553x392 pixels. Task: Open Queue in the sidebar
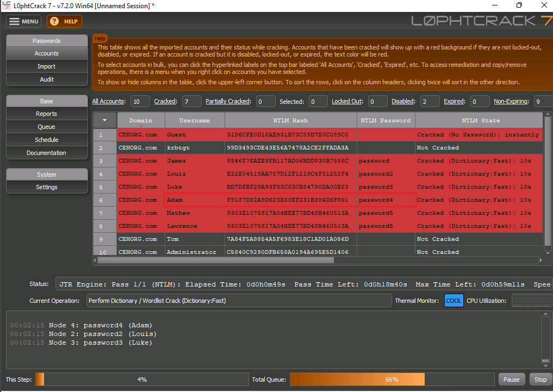47,127
